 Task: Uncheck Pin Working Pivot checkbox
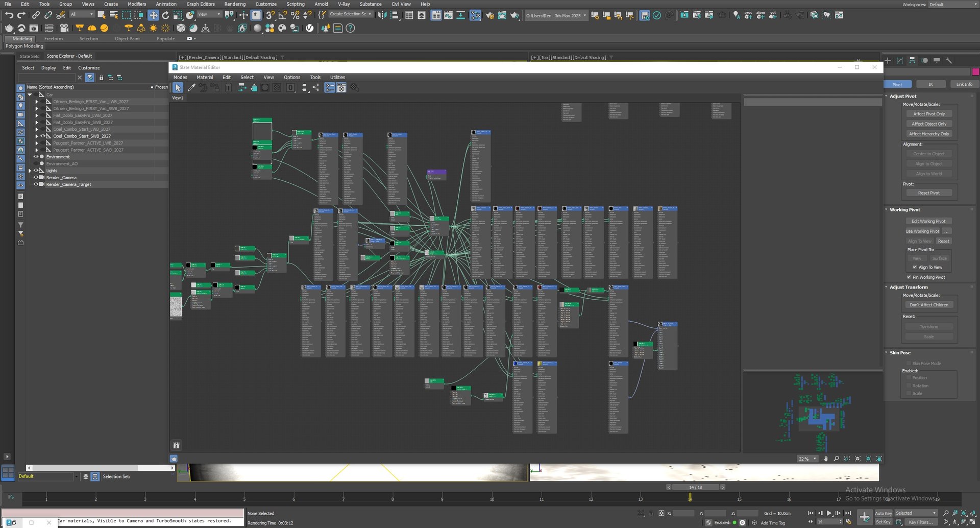point(909,277)
